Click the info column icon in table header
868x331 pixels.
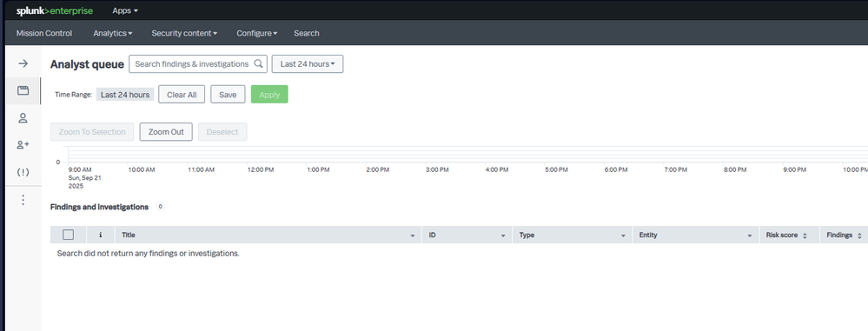coord(100,235)
